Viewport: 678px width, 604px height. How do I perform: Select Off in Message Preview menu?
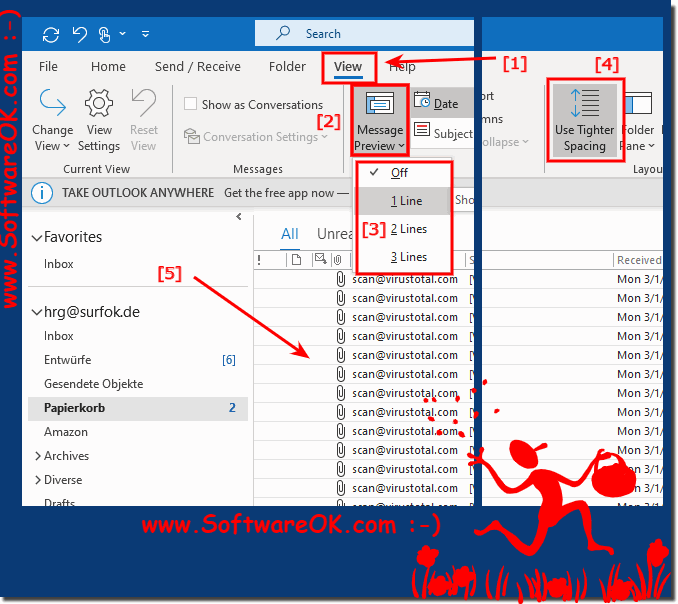click(403, 173)
